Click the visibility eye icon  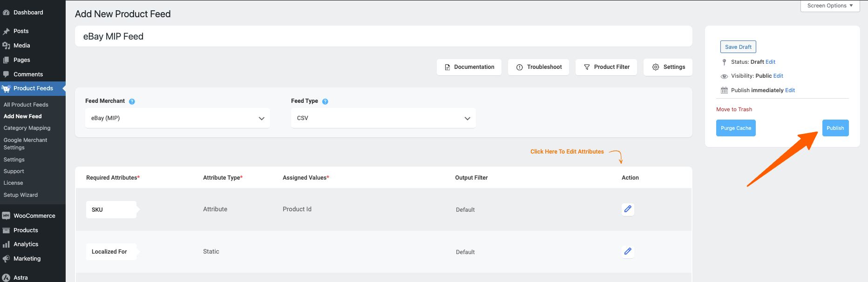pos(724,76)
